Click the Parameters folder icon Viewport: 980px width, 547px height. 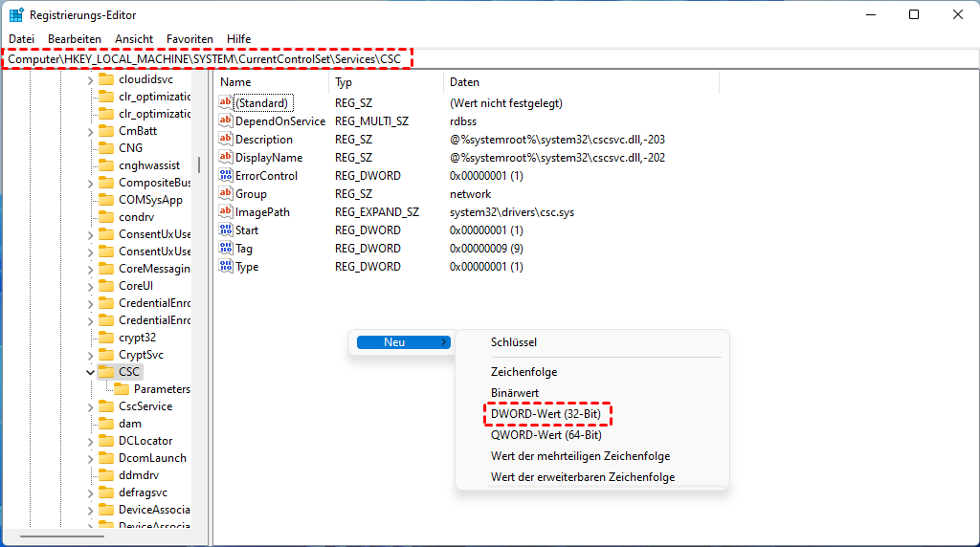tap(122, 389)
